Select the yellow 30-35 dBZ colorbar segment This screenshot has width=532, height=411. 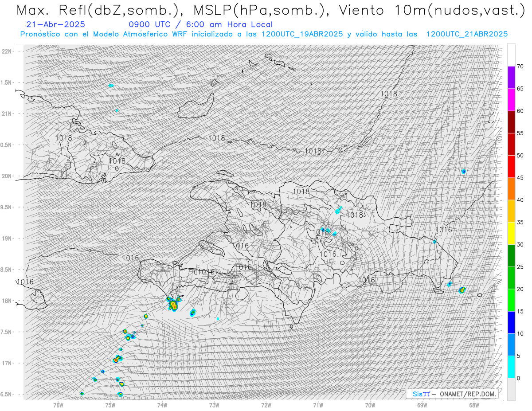(511, 233)
